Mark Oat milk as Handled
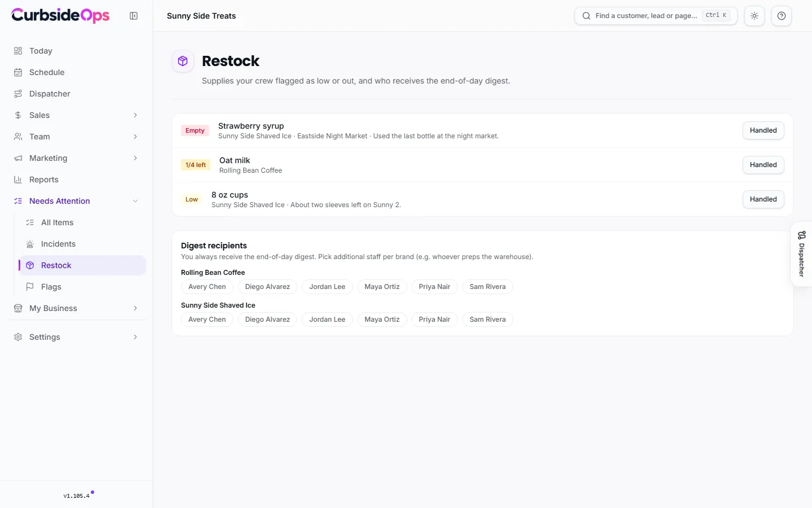812x508 pixels. [764, 165]
